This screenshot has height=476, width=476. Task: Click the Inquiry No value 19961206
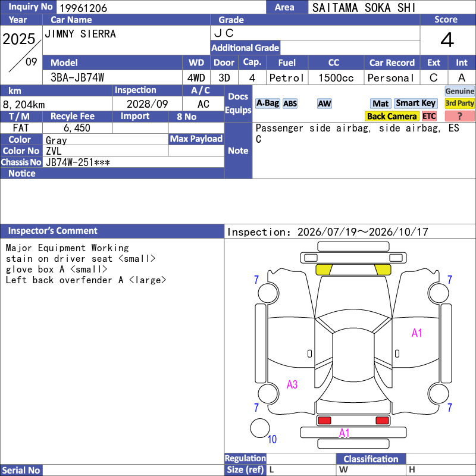[83, 8]
